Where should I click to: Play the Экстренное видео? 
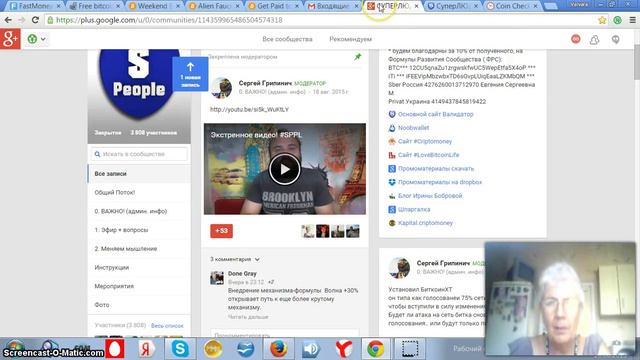(284, 169)
